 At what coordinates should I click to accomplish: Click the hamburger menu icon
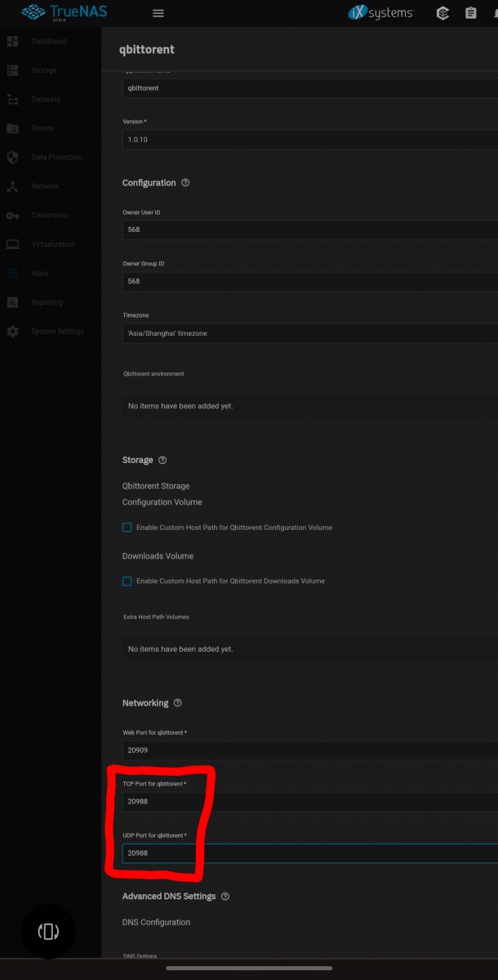pyautogui.click(x=158, y=13)
